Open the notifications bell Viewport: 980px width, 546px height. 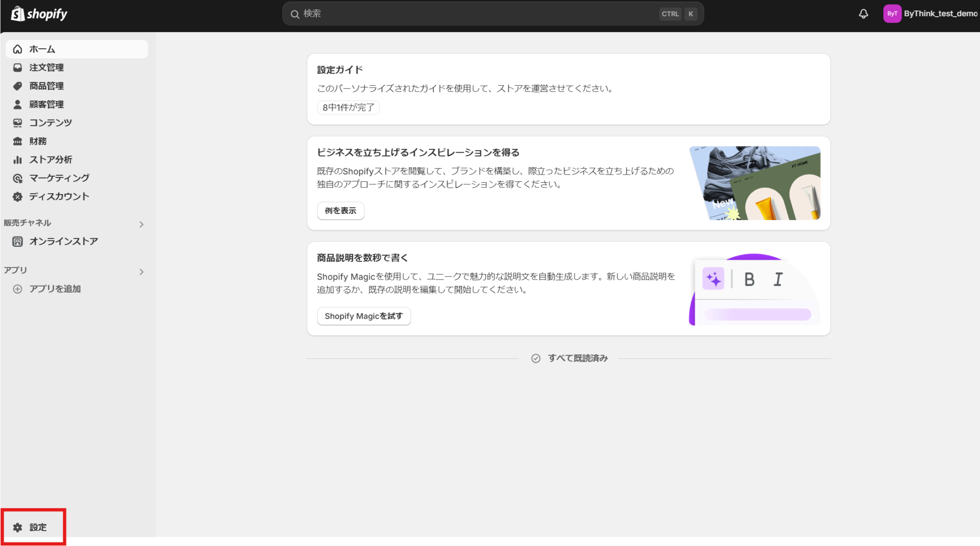tap(863, 13)
